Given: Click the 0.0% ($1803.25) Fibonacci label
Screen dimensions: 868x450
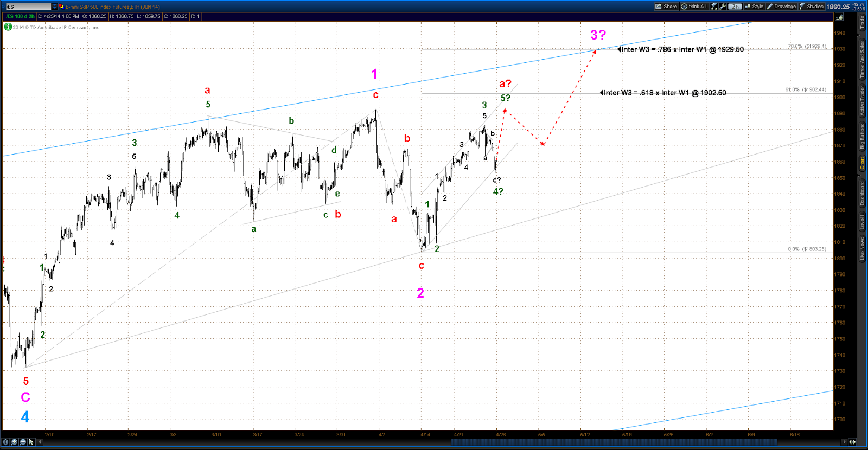Looking at the screenshot, I should [807, 249].
